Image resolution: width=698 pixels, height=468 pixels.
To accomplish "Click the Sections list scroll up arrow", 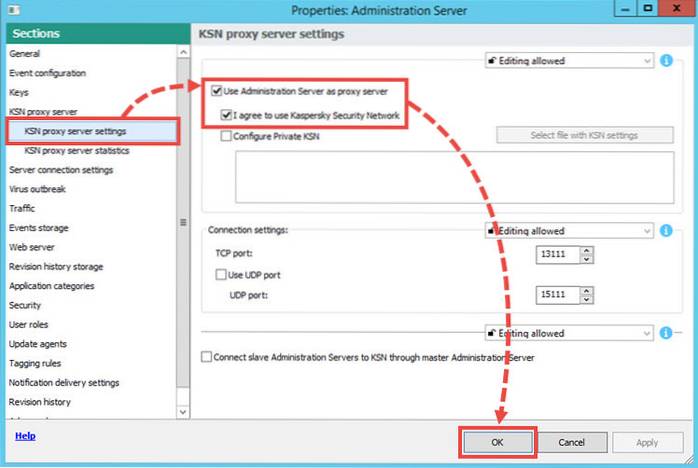I will coord(182,52).
